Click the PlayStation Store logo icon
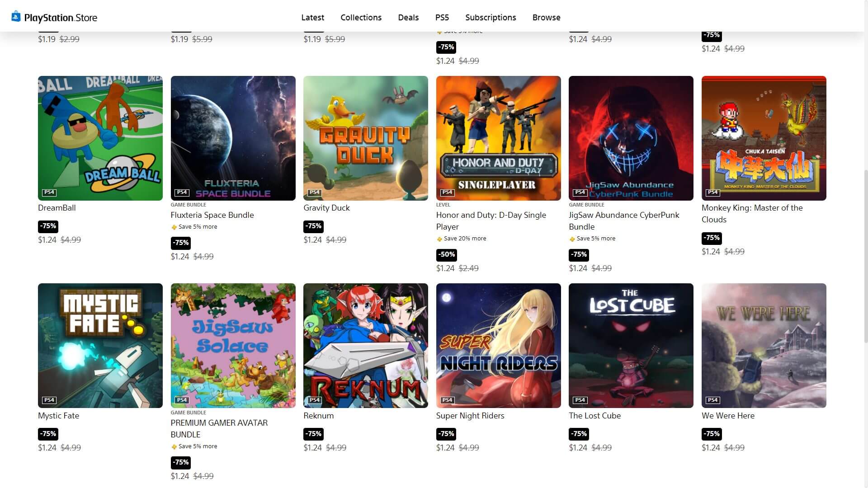 [16, 17]
